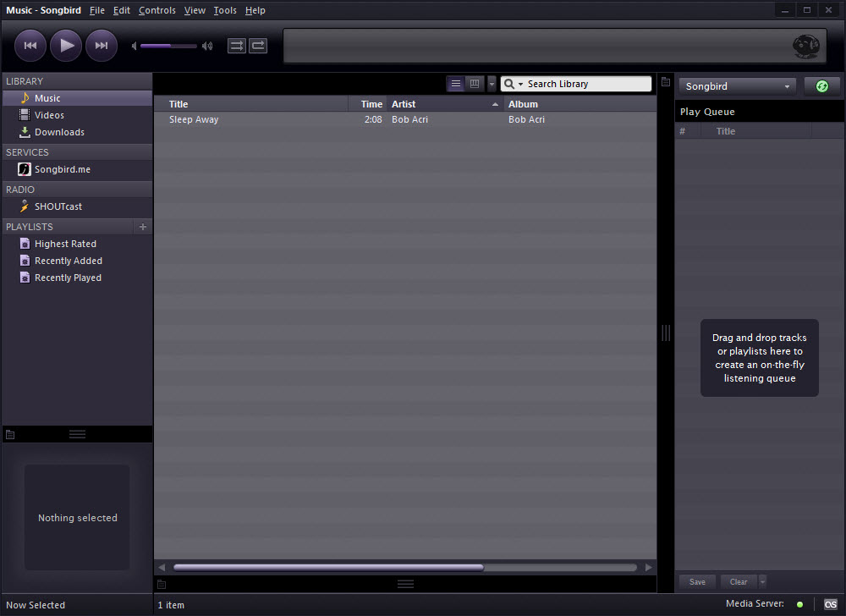This screenshot has height=616, width=846.
Task: Open the Help menu
Action: pos(255,10)
